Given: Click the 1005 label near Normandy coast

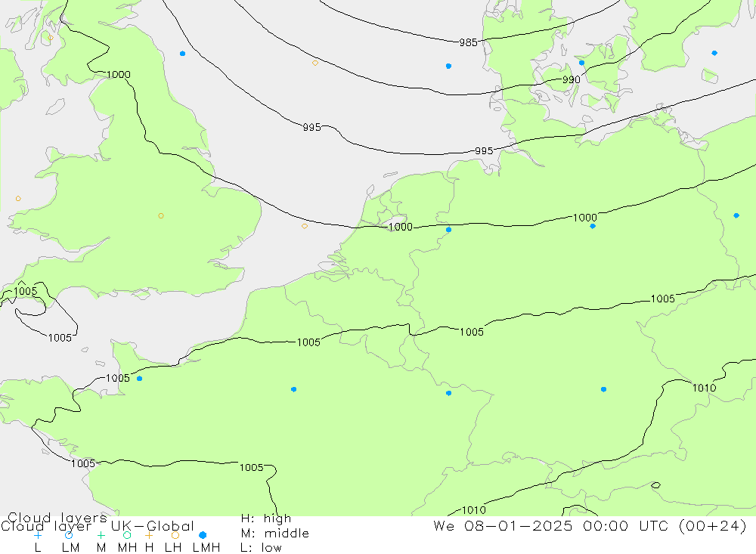Looking at the screenshot, I should click(118, 378).
